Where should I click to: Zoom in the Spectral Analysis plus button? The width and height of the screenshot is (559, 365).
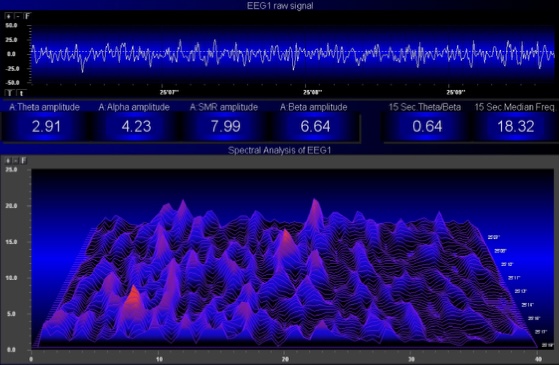click(8, 160)
